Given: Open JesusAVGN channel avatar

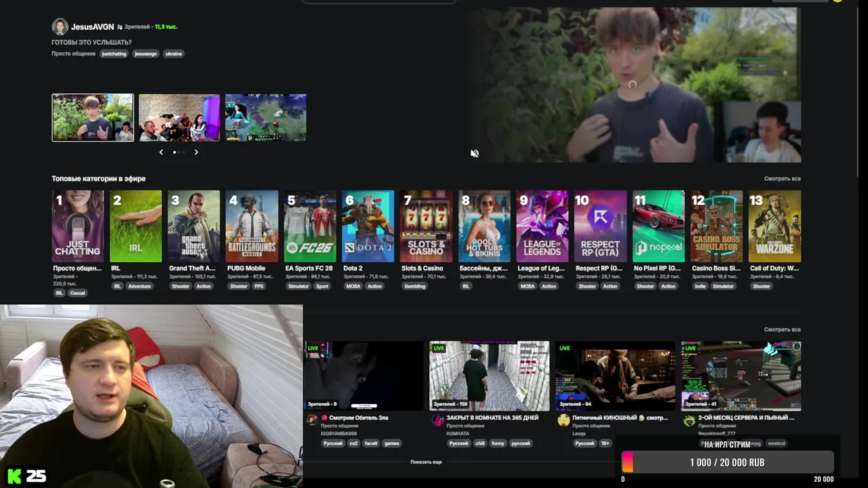Looking at the screenshot, I should pyautogui.click(x=60, y=26).
